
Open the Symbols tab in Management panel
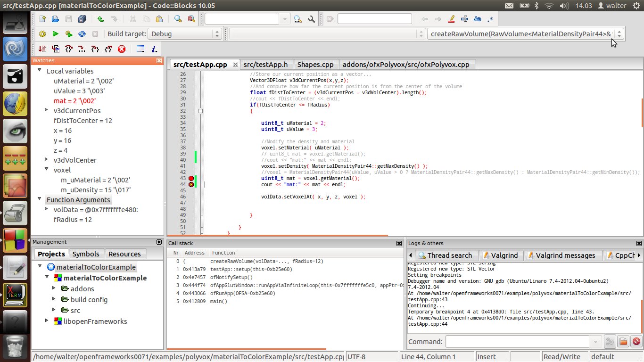[x=86, y=254]
